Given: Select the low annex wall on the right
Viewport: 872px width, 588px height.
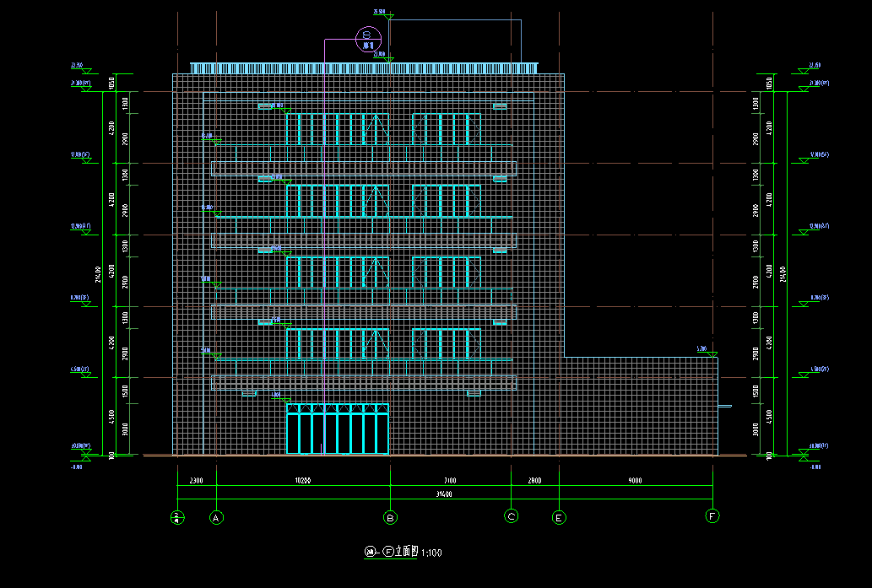Looking at the screenshot, I should point(640,405).
